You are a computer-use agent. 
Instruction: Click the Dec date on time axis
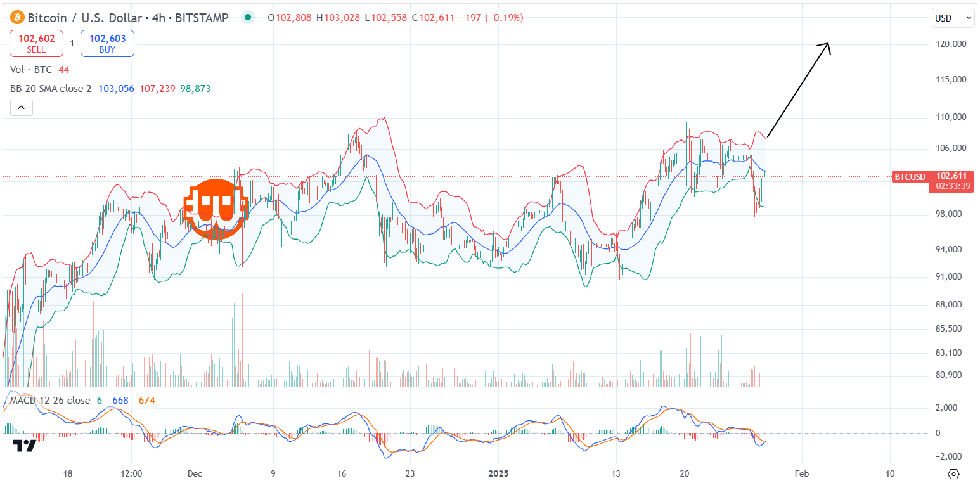195,473
